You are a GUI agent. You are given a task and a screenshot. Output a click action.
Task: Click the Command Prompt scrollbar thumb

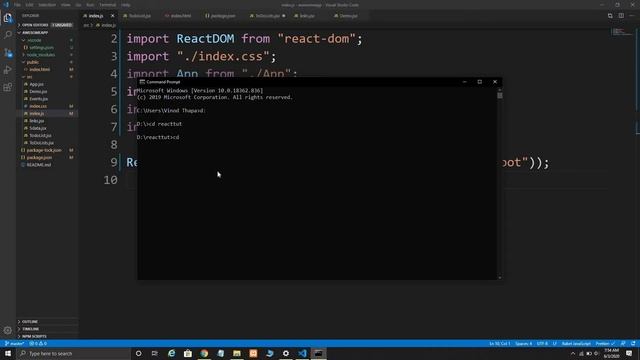click(x=500, y=96)
